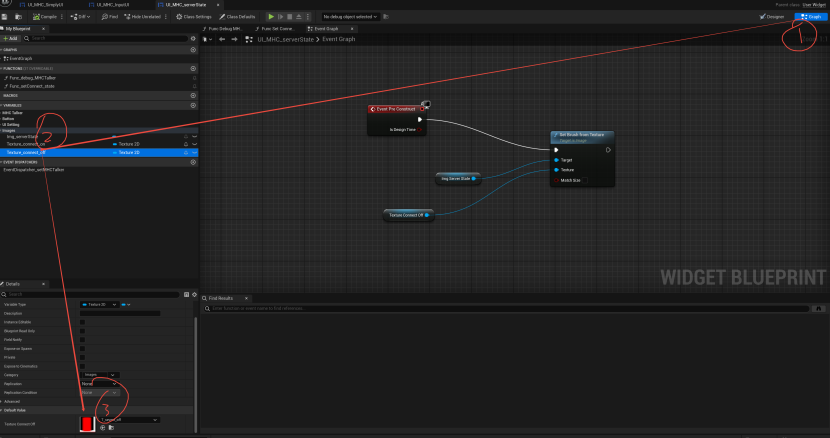Click the add function plus icon

click(x=193, y=68)
